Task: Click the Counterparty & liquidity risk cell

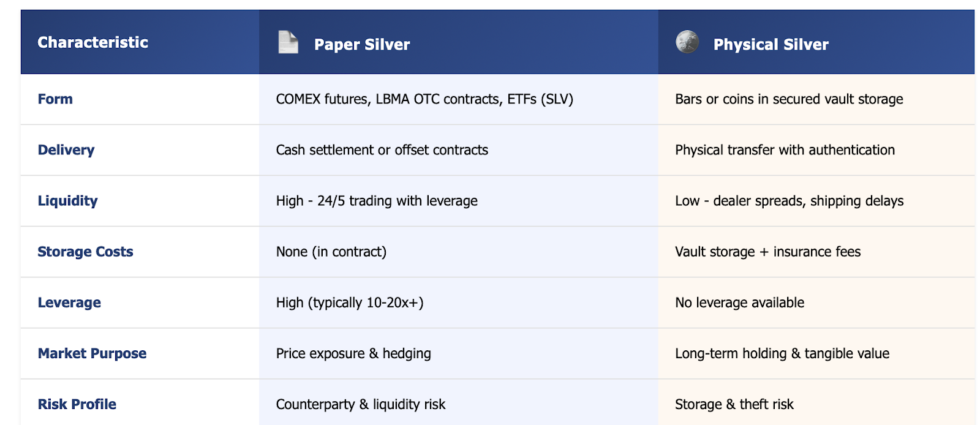Action: tap(459, 402)
